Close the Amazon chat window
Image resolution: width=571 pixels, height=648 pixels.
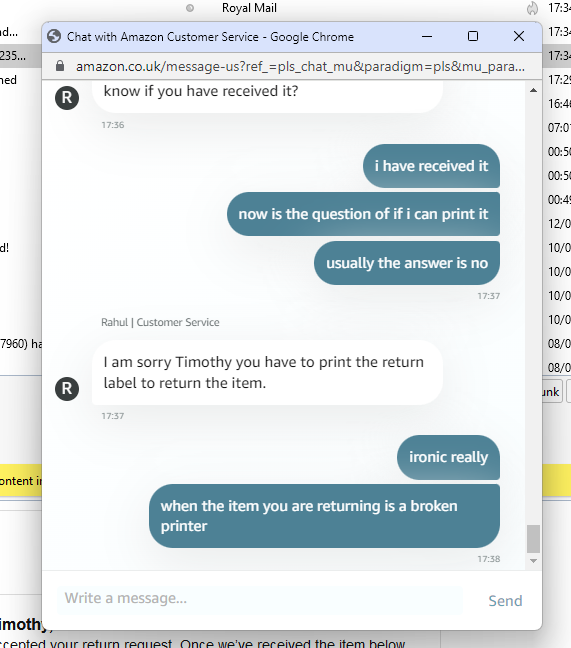[x=519, y=36]
